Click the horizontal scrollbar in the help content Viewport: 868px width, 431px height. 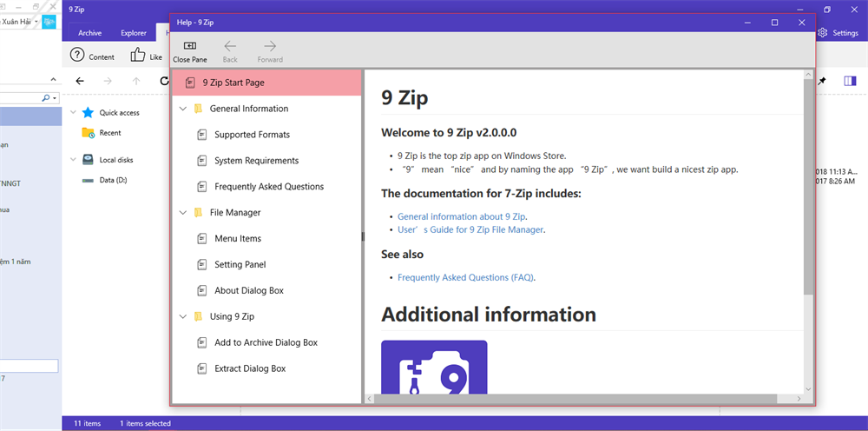(575, 398)
